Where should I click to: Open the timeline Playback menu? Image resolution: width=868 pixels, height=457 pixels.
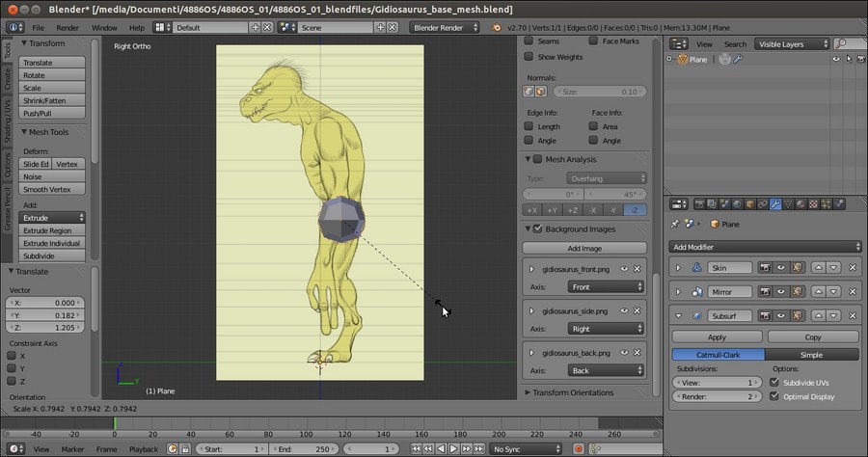[x=144, y=448]
